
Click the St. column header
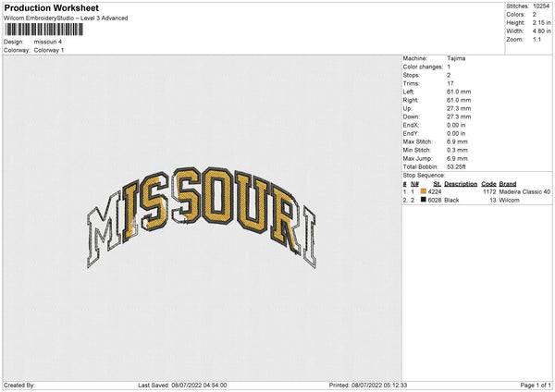click(x=438, y=184)
